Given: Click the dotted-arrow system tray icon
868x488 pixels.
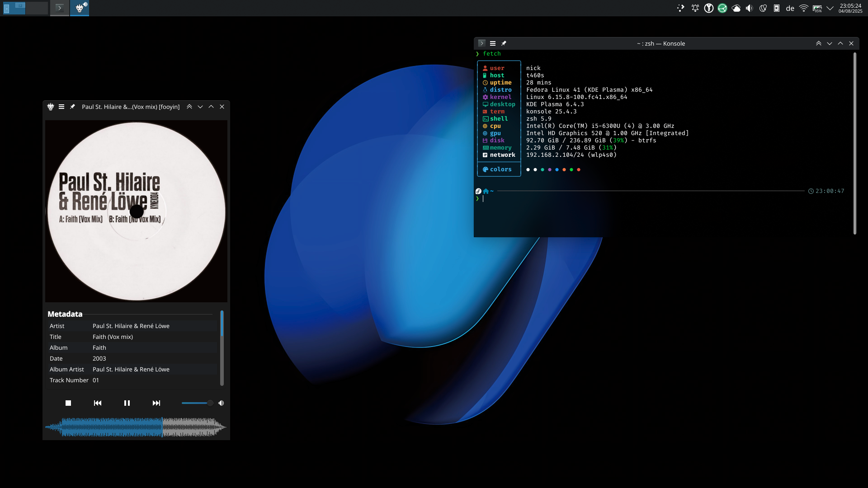Looking at the screenshot, I should [x=681, y=8].
